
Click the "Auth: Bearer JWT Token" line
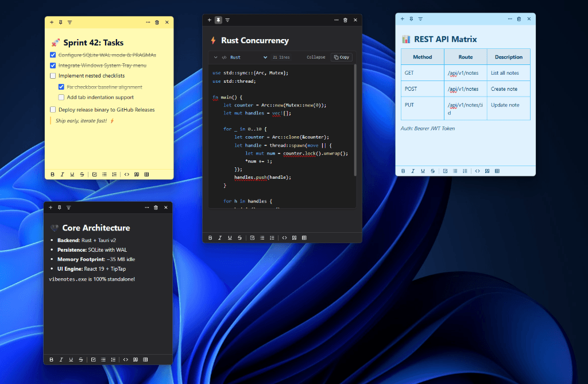[428, 129]
